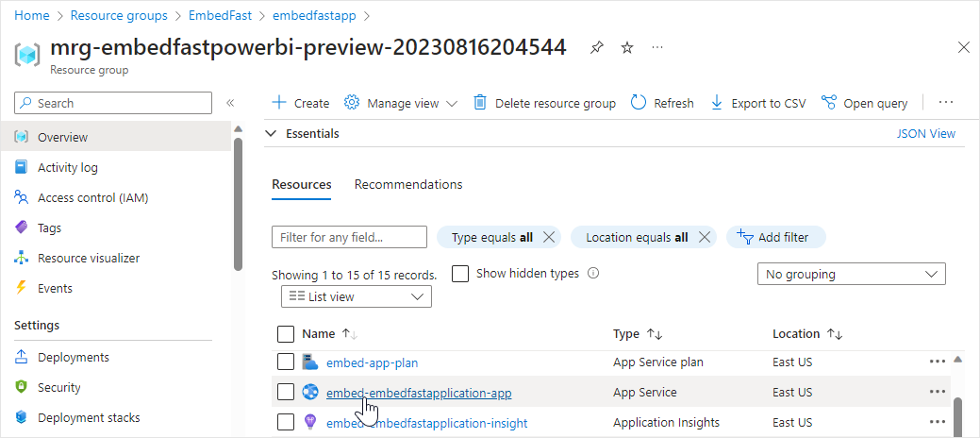Click the Refresh toolbar icon

[639, 103]
